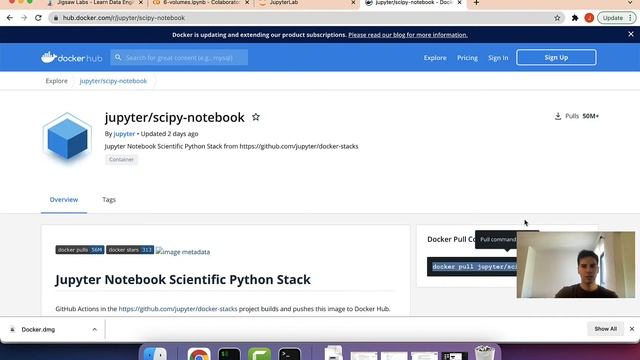Open the blog link in the banner
The height and width of the screenshot is (360, 640).
(408, 35)
